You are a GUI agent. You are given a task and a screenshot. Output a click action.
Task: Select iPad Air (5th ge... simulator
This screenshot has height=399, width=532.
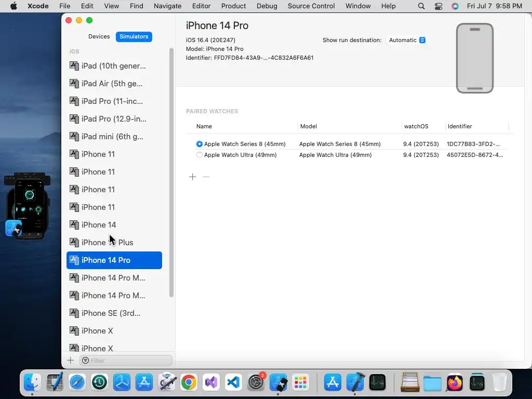pyautogui.click(x=114, y=84)
